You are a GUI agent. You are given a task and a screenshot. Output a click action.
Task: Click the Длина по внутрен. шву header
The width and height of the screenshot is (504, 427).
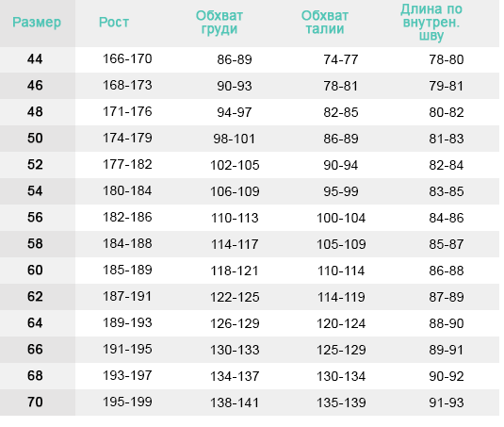pyautogui.click(x=431, y=23)
